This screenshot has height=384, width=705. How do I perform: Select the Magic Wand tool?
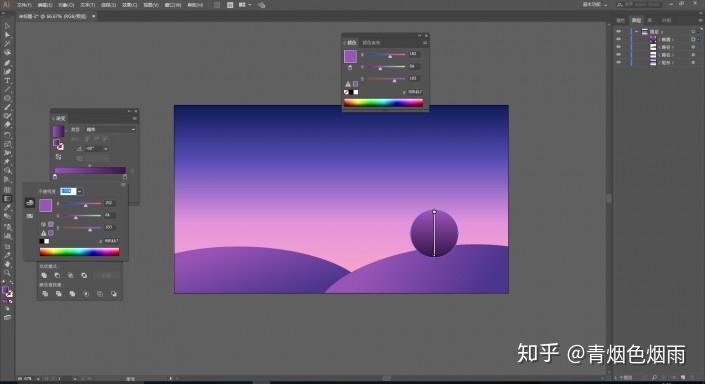tap(7, 44)
